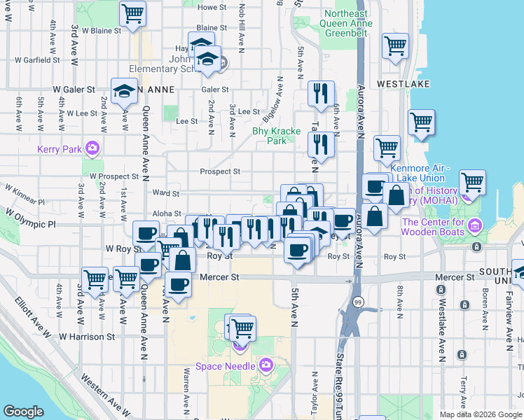This screenshot has height=420, width=524.
Task: Click the transit stop icon near Boren Ave N
Action: (464, 304)
